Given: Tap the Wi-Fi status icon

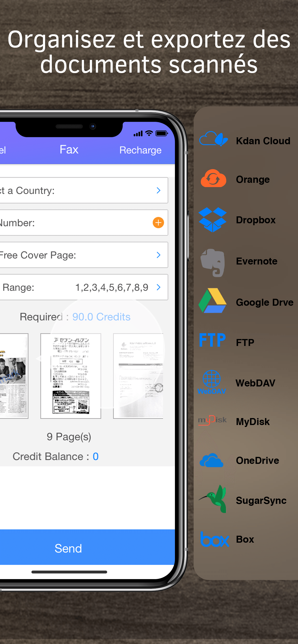Looking at the screenshot, I should click(149, 133).
